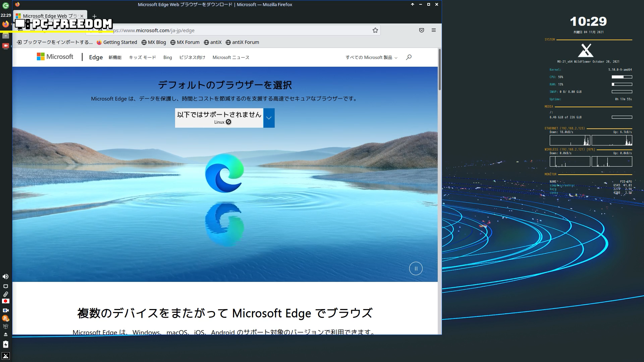The height and width of the screenshot is (362, 644).
Task: Click the volume speaker tray icon
Action: 6,277
